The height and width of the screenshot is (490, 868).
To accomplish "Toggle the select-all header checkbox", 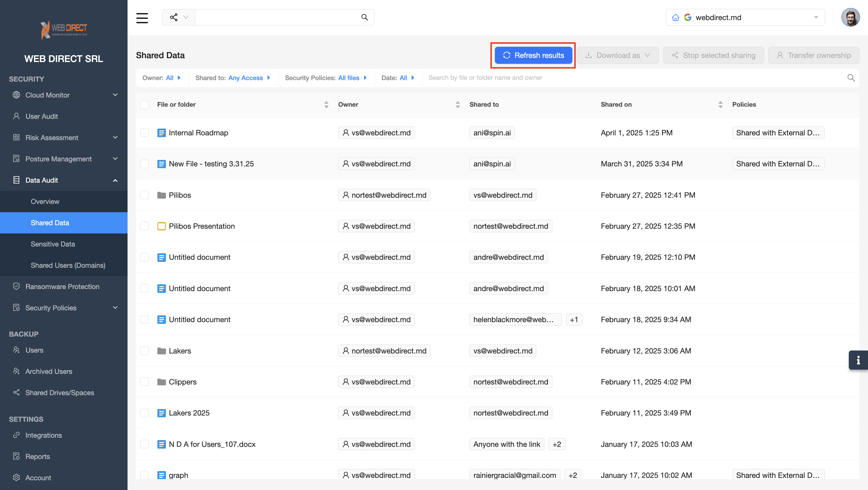I will (x=145, y=105).
